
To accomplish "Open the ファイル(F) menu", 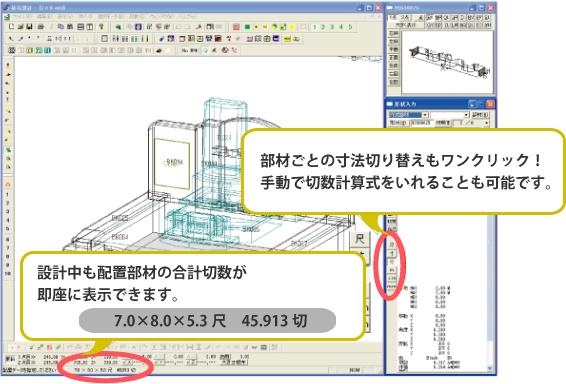I will pyautogui.click(x=22, y=17).
